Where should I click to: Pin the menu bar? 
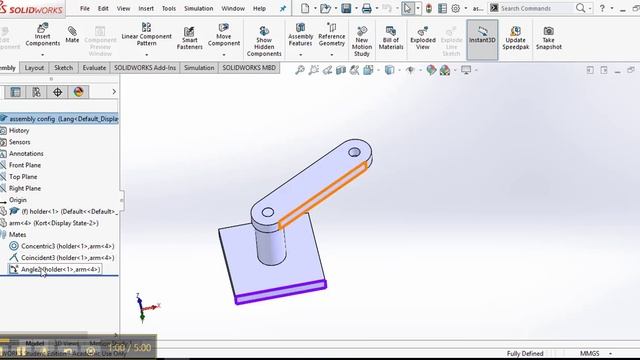click(282, 9)
